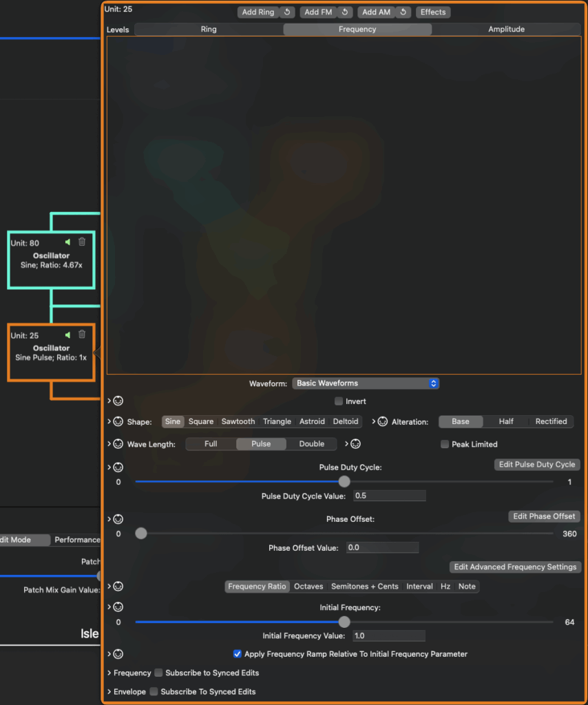The width and height of the screenshot is (588, 705).
Task: Click the MIDI connector icon beside Shape
Action: coord(118,421)
